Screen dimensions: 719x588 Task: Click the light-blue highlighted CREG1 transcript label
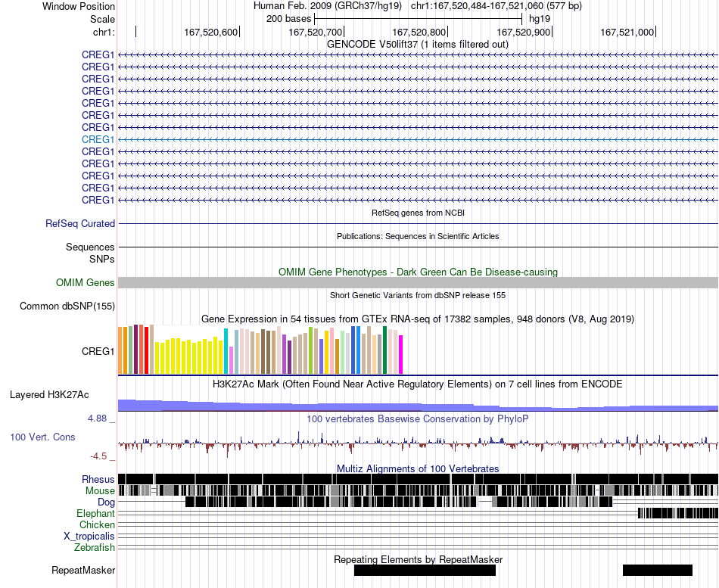[x=98, y=139]
